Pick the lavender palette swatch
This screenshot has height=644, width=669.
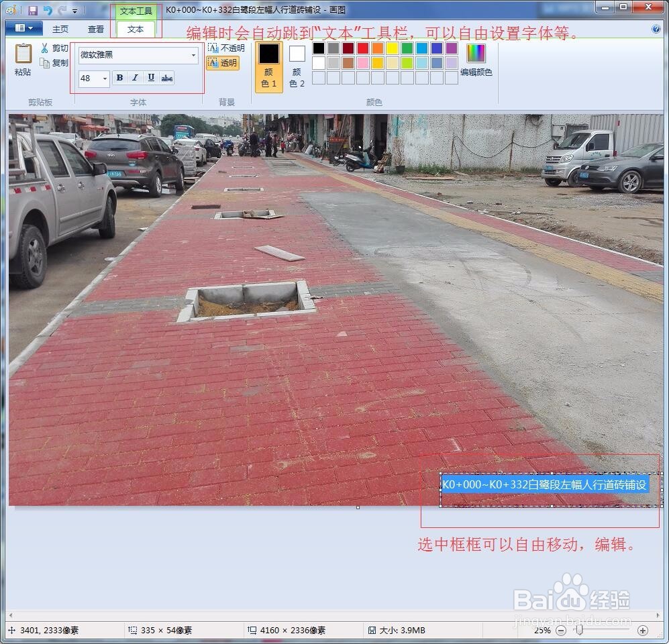(452, 63)
